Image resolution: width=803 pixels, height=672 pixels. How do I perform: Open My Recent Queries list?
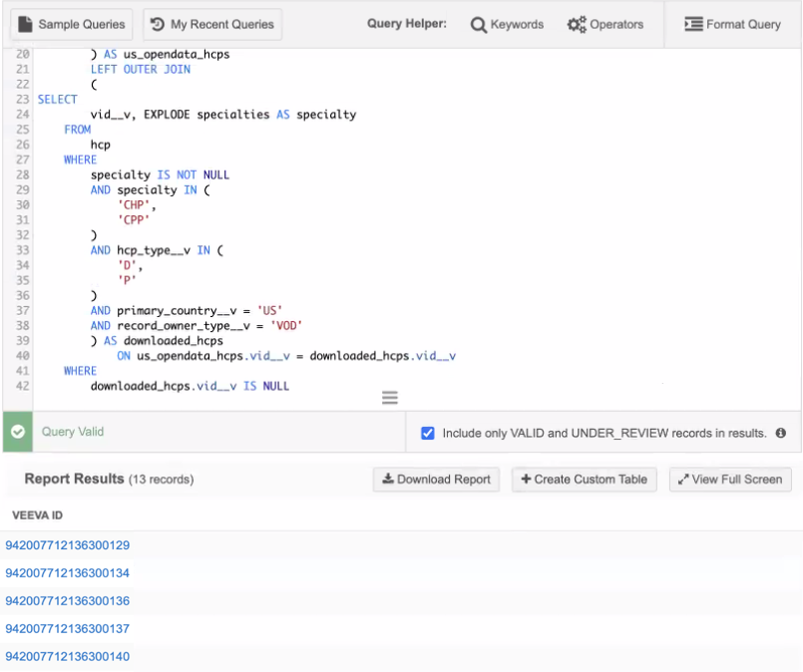(x=211, y=24)
